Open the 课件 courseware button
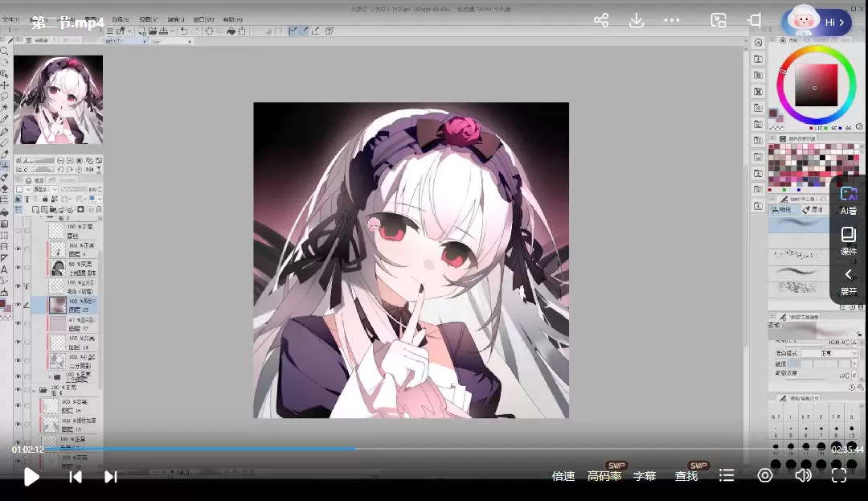This screenshot has width=868, height=501. [849, 240]
